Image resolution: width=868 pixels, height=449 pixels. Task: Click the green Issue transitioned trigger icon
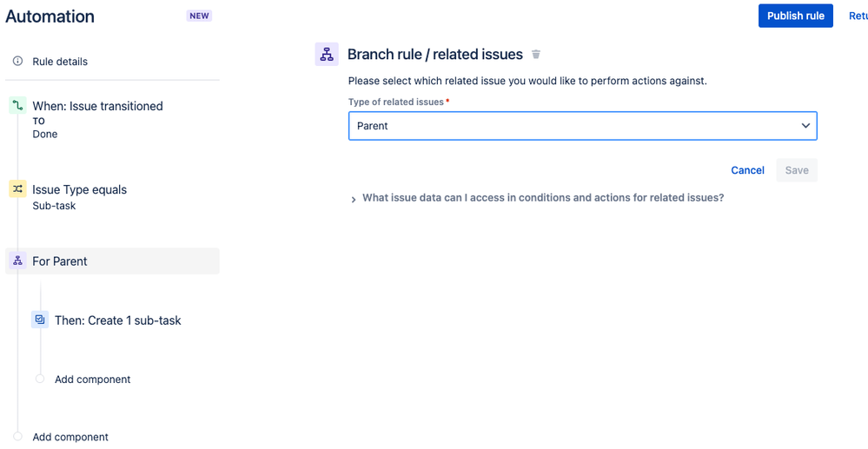tap(17, 106)
